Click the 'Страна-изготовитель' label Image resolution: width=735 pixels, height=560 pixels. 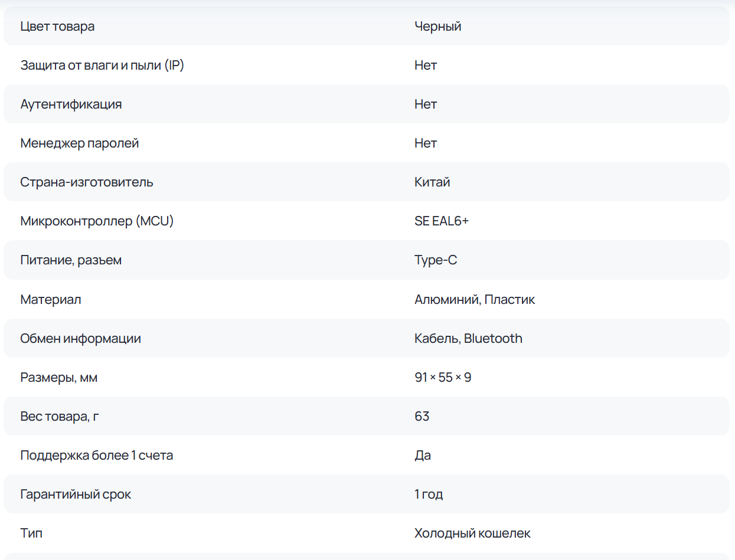pyautogui.click(x=87, y=182)
